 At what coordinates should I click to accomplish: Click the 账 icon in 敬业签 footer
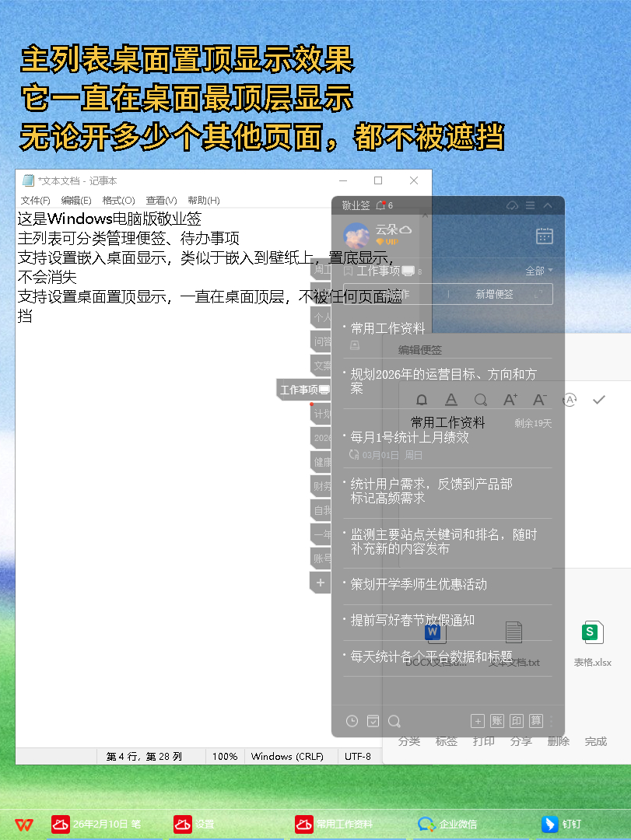click(x=497, y=721)
